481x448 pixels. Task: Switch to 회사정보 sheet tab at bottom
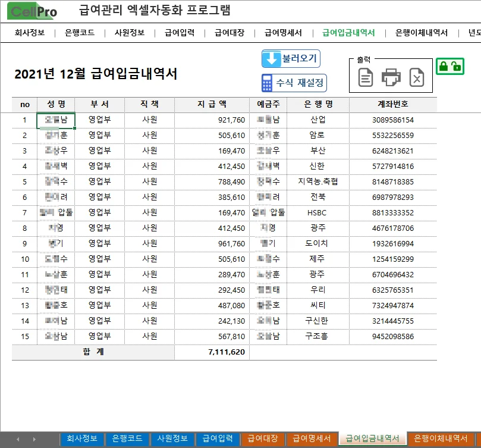click(82, 438)
